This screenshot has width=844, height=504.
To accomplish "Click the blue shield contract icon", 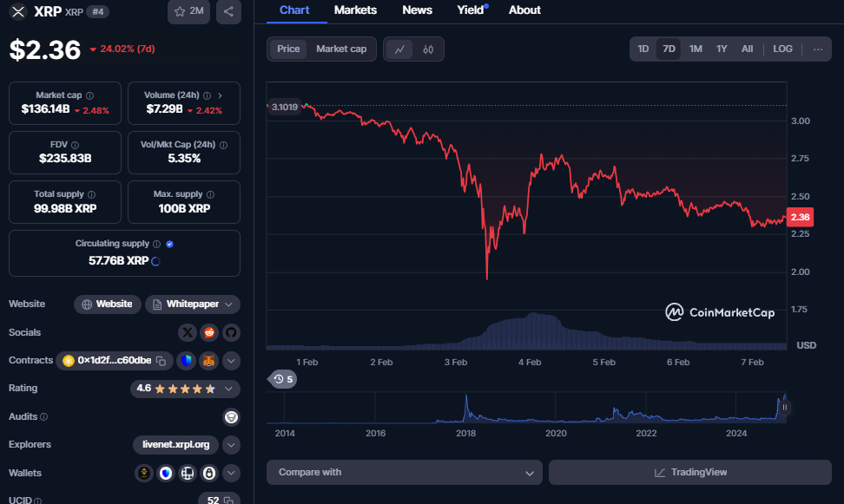I will (187, 361).
